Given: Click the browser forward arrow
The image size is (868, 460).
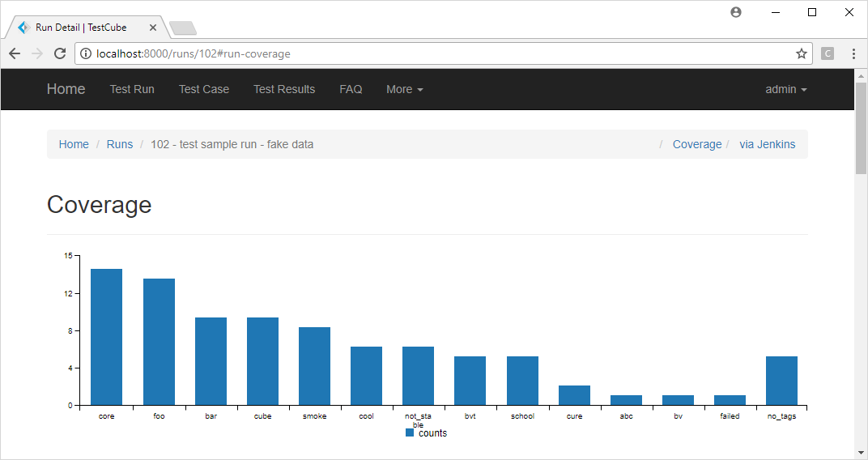Looking at the screenshot, I should click(37, 53).
